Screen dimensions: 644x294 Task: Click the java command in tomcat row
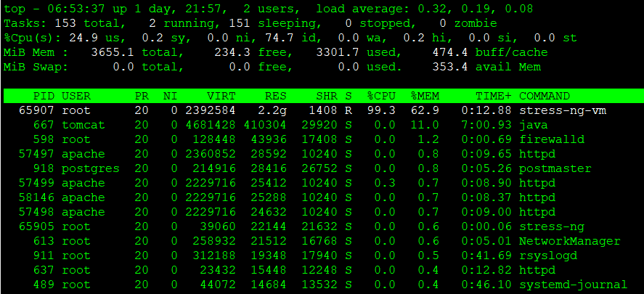533,125
